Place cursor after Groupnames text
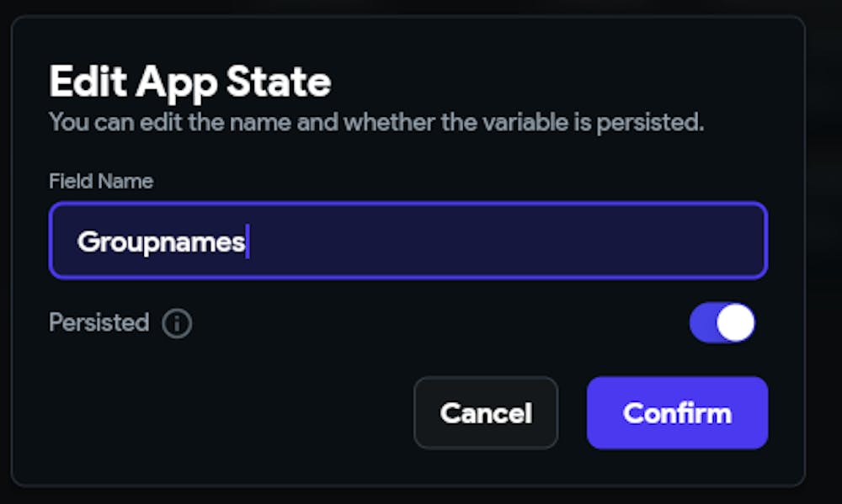Screen dimensions: 842x504 pos(246,242)
